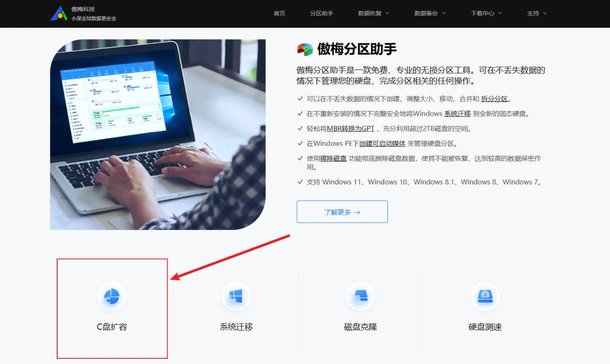Click the 系统迁移 Windows logo icon

click(x=236, y=296)
